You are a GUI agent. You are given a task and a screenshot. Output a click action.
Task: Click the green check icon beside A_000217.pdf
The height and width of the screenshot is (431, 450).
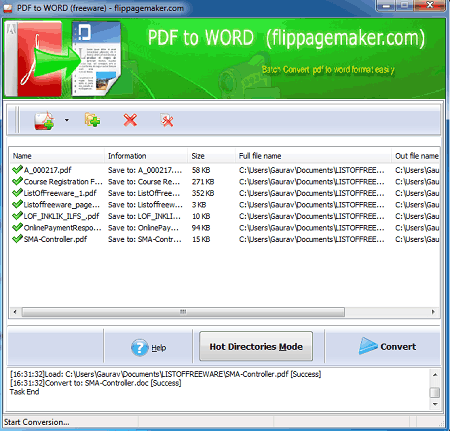pos(17,170)
